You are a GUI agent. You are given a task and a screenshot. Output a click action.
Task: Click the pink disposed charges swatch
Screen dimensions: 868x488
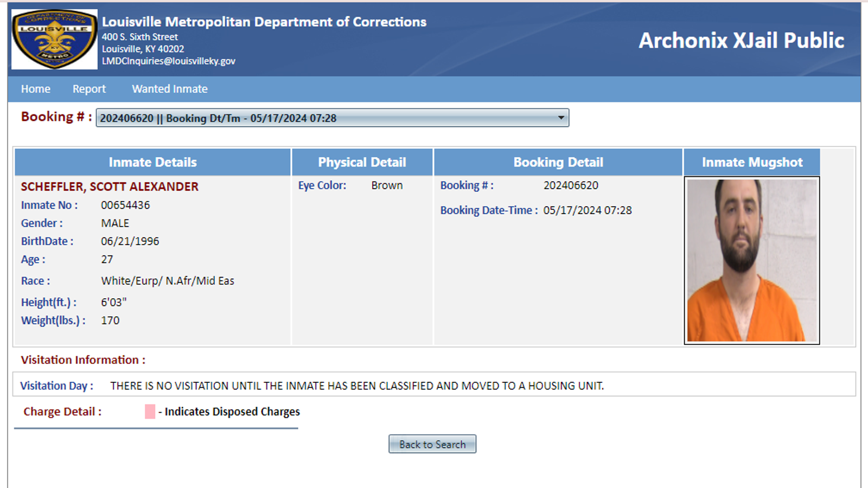point(150,412)
